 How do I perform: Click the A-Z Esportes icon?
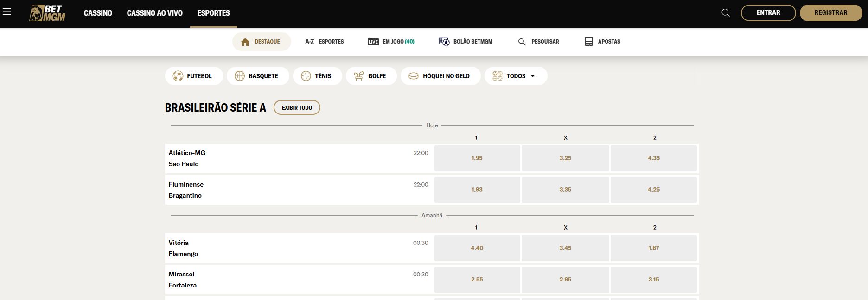(x=309, y=42)
